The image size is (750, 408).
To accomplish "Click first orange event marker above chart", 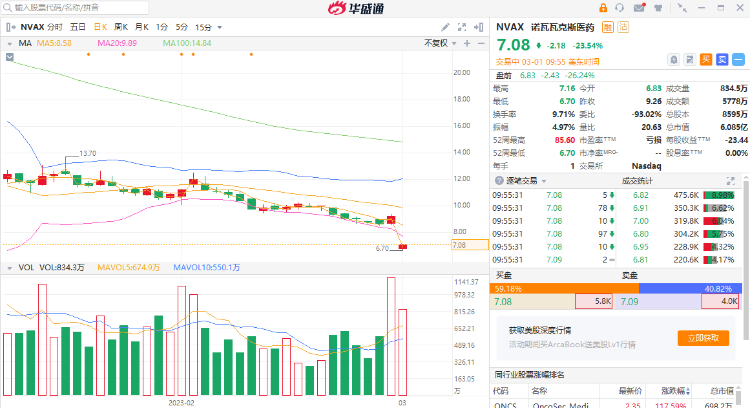I will pyautogui.click(x=88, y=55).
